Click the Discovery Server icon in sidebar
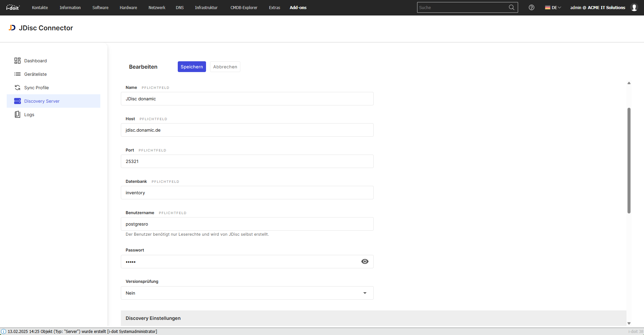644x335 pixels. tap(18, 101)
